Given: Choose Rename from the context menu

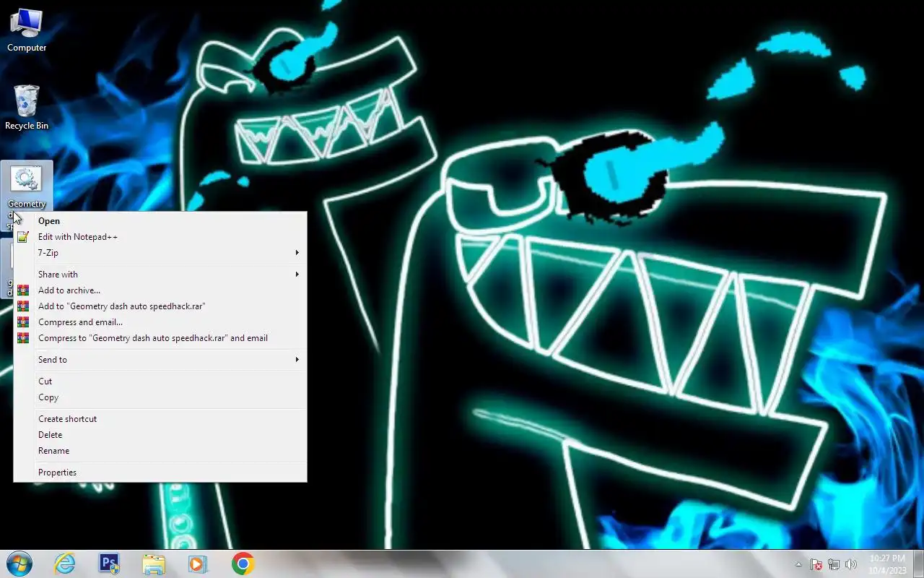Looking at the screenshot, I should tap(160, 451).
